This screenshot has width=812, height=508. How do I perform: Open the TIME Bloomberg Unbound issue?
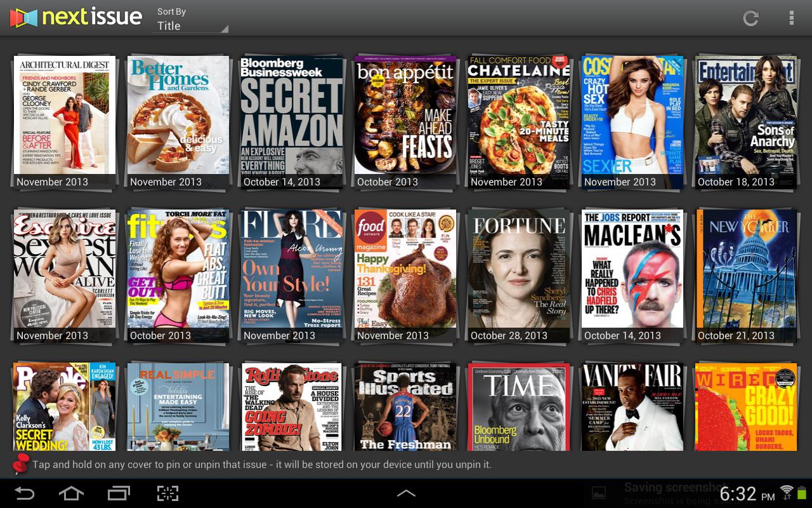click(x=519, y=407)
